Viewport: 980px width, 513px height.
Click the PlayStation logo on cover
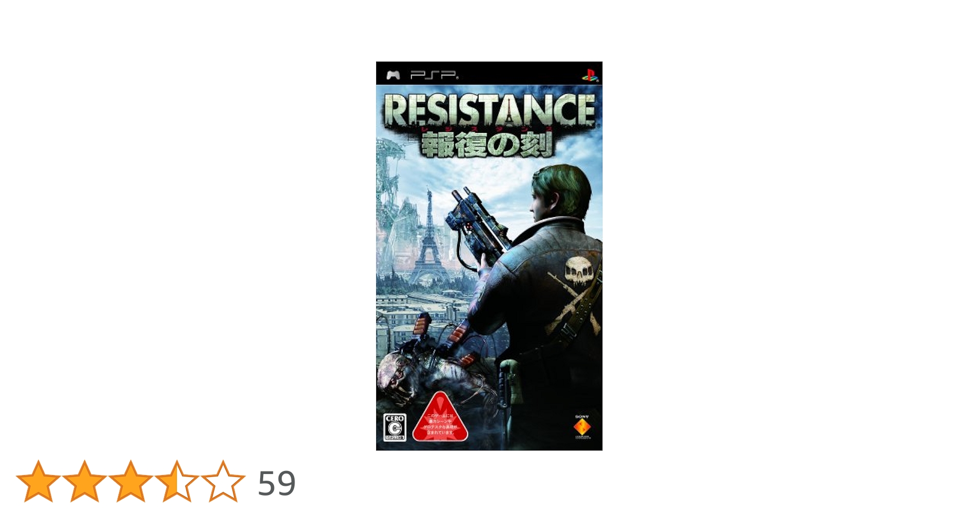click(589, 75)
